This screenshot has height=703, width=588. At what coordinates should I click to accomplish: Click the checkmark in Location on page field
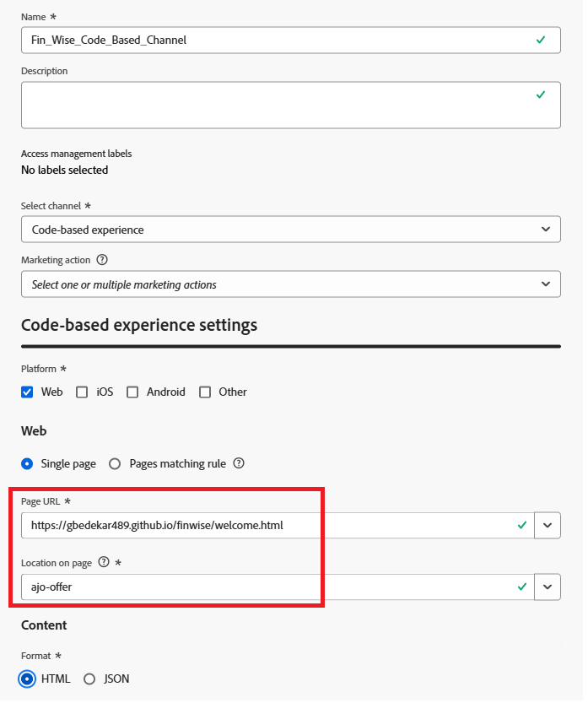point(523,587)
